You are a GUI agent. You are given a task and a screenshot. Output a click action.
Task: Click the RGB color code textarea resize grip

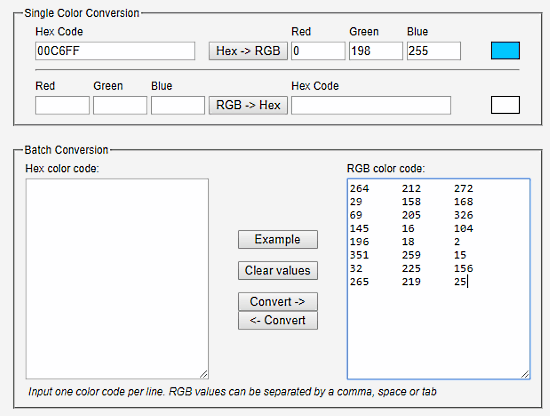tap(525, 374)
